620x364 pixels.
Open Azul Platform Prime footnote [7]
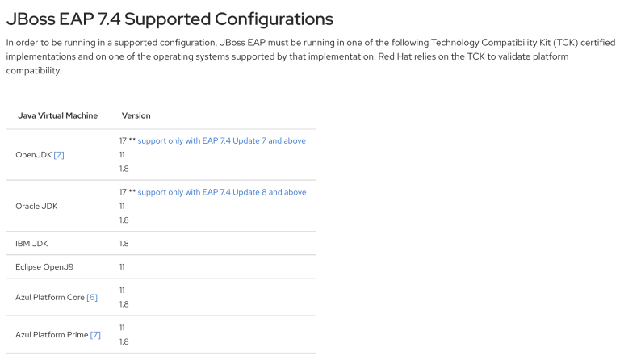point(95,335)
